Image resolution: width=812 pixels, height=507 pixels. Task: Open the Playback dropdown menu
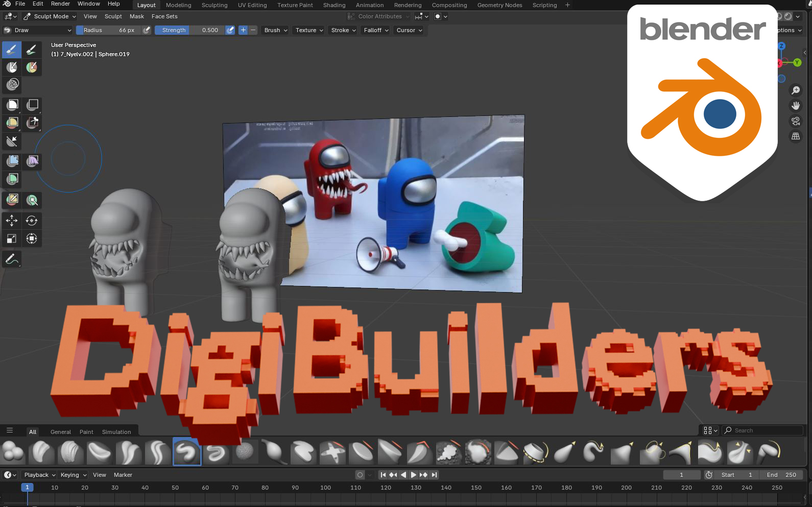tap(39, 475)
